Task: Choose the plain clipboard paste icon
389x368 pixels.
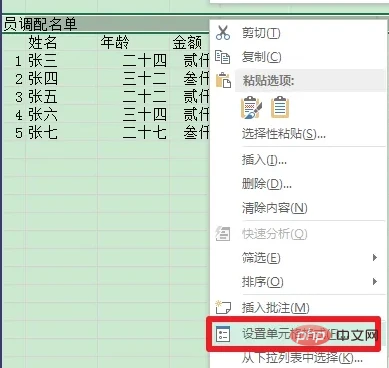Action: (x=280, y=107)
